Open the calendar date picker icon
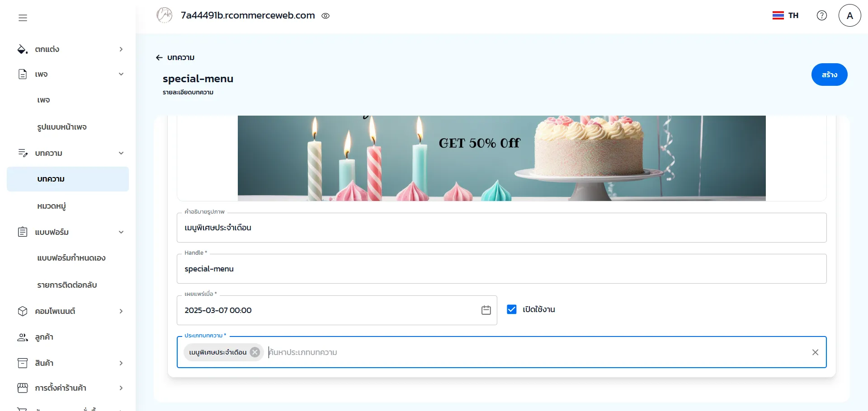868x411 pixels. (486, 310)
